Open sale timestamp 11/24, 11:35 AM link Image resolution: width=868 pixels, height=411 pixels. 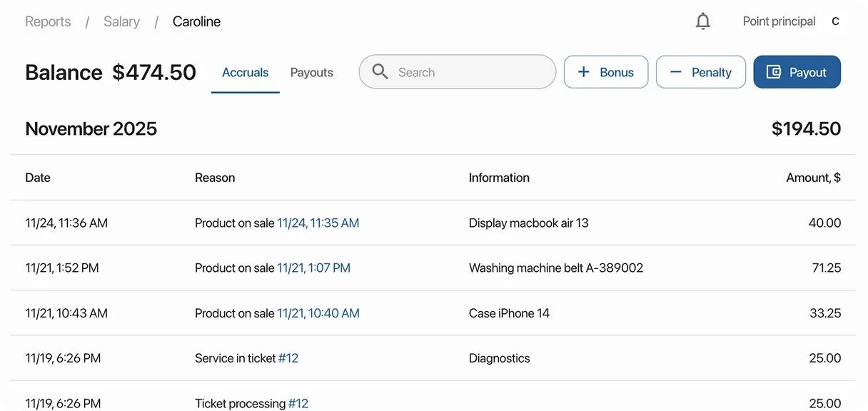point(318,223)
